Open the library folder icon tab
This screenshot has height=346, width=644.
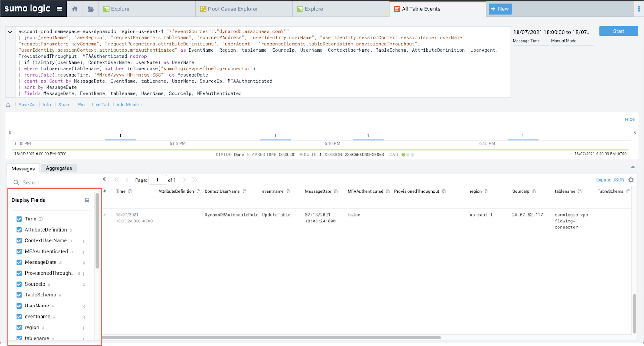coord(91,9)
